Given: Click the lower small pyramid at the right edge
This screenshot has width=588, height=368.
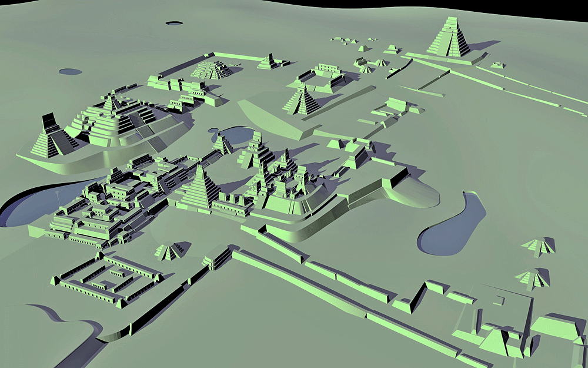Looking at the screenshot, I should click(x=532, y=279).
